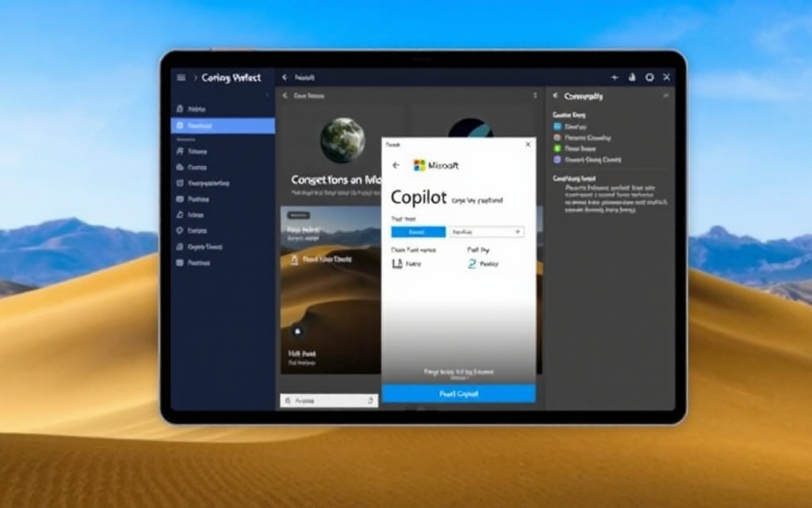Viewport: 812px width, 508px height.
Task: Open the sidebar item with the cloud icon
Action: point(191,167)
